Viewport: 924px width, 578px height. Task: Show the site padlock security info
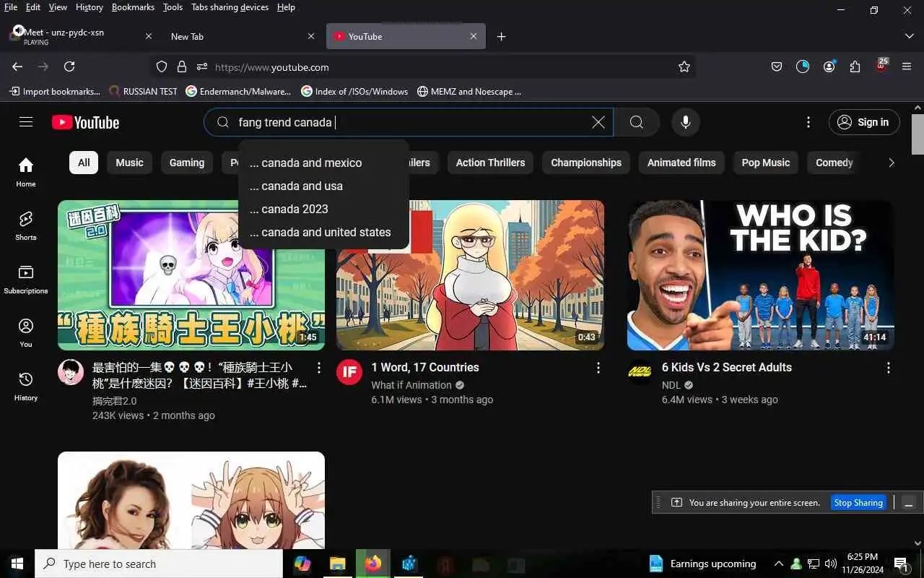182,66
